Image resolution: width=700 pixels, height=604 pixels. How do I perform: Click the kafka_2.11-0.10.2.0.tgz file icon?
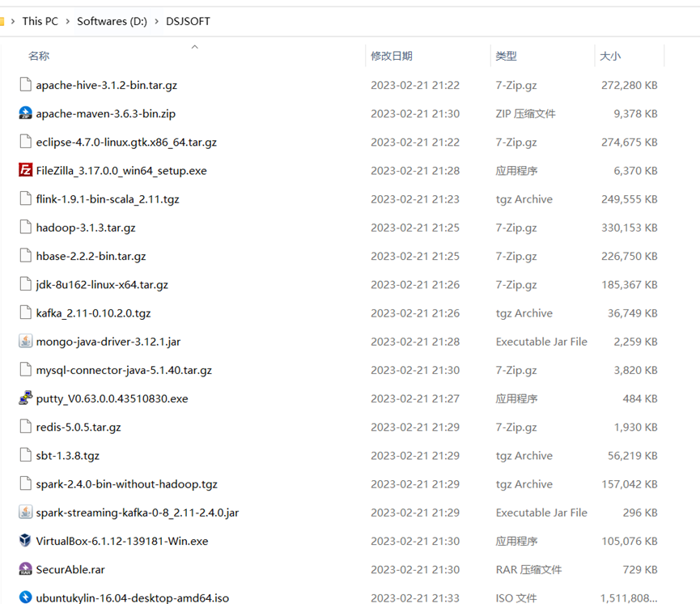click(25, 313)
